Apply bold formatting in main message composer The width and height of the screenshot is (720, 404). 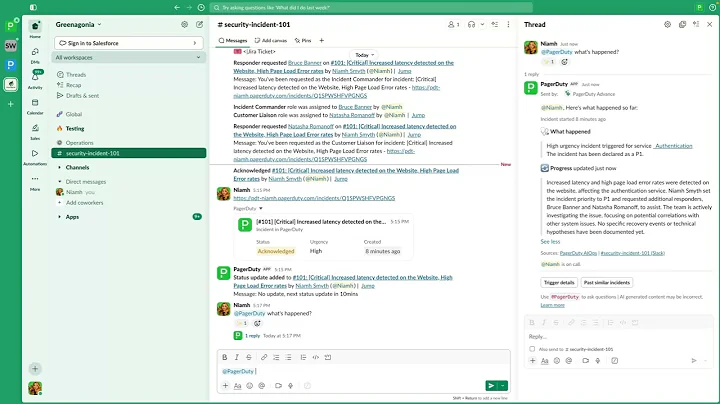(225, 357)
